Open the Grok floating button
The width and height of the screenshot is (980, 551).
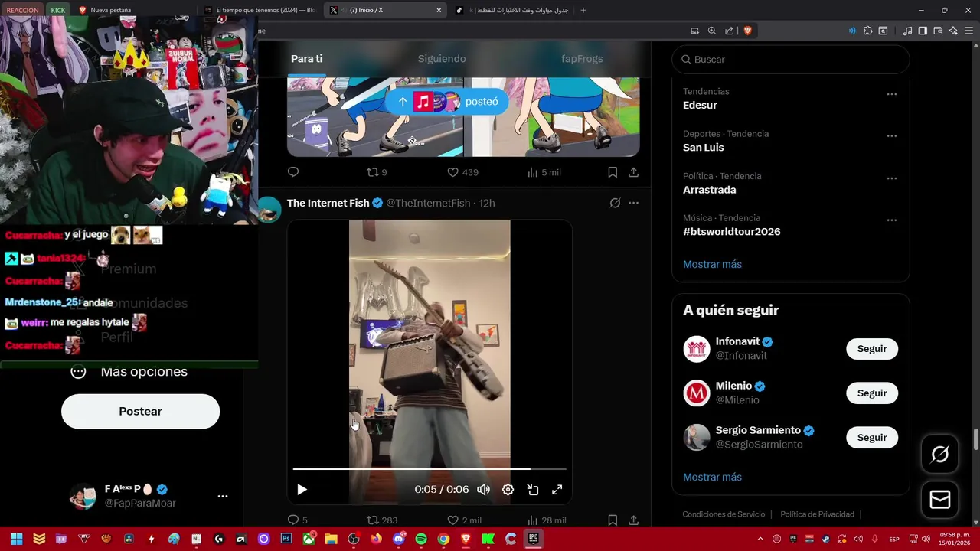pos(939,455)
